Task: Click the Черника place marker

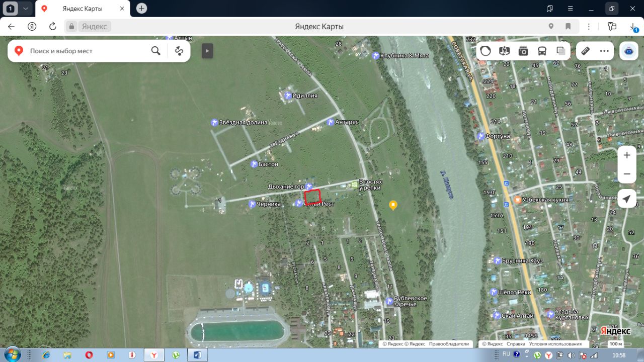Action: (x=252, y=204)
